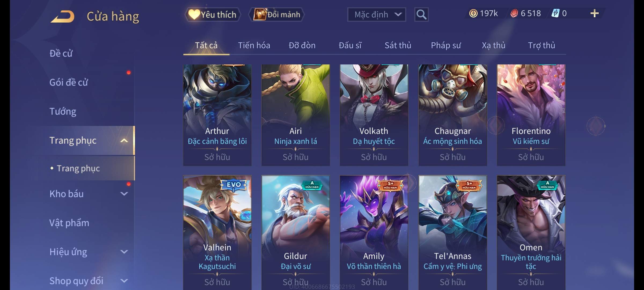The image size is (644, 290).
Task: Tap the plus icon to add currency
Action: pos(594,13)
